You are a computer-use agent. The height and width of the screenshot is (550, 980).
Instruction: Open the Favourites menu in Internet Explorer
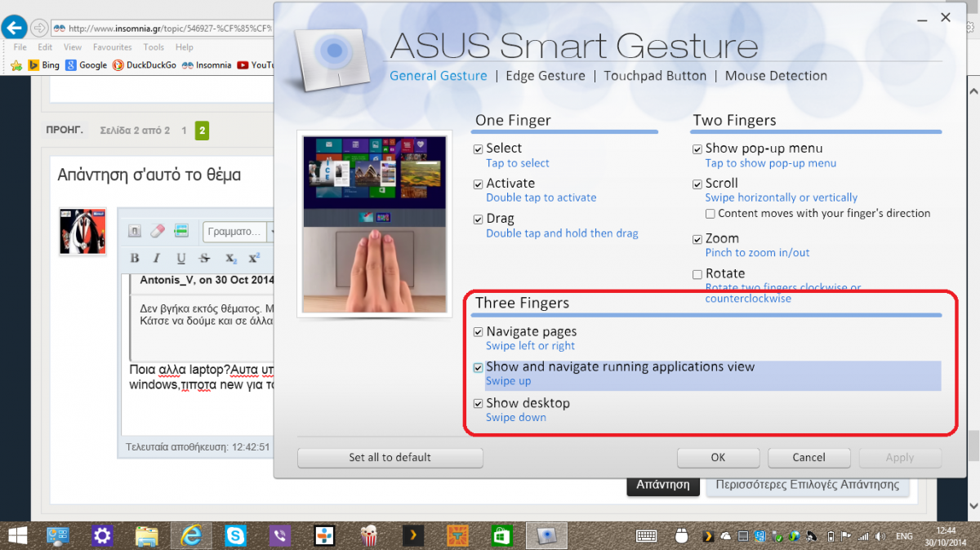click(112, 47)
